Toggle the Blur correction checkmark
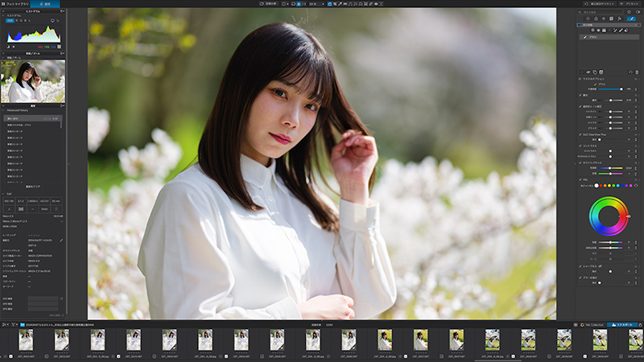The height and width of the screenshot is (362, 644). tap(580, 278)
